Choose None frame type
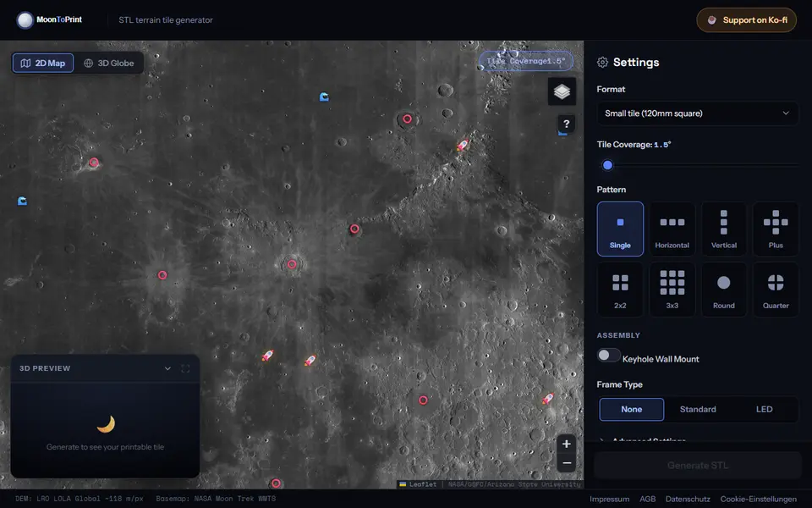 631,410
